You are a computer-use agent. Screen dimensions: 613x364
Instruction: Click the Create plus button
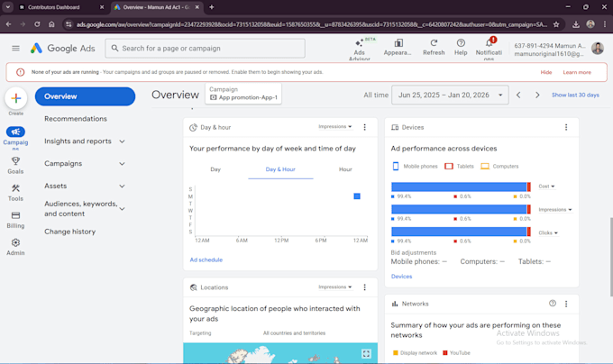point(16,98)
